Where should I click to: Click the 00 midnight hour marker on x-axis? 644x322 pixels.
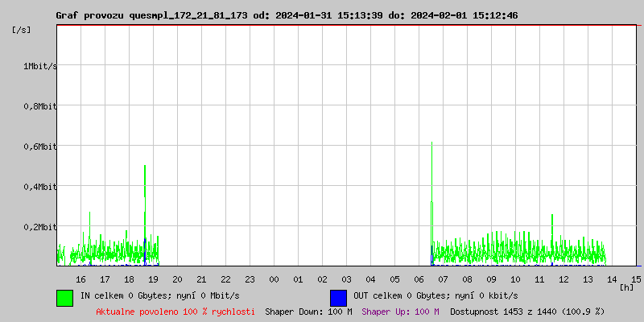point(274,279)
